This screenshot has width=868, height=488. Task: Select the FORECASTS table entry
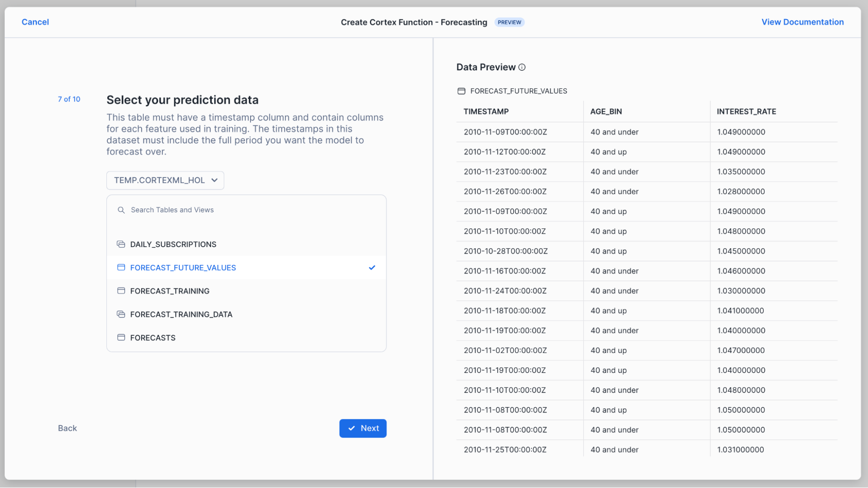pos(153,337)
